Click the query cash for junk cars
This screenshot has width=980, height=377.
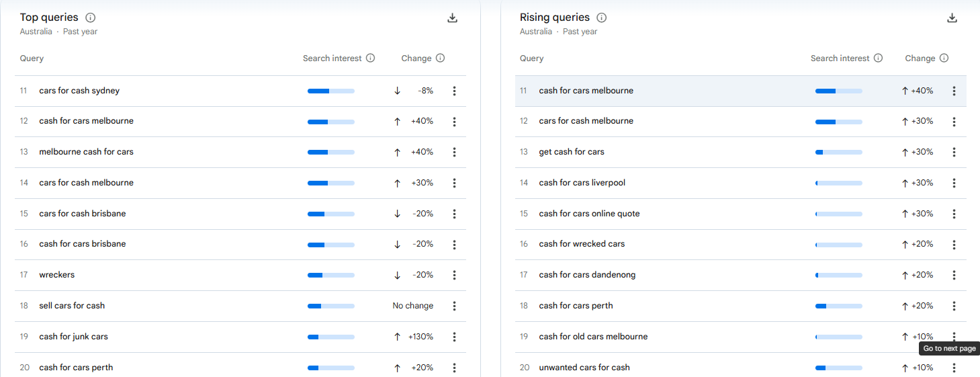(73, 337)
